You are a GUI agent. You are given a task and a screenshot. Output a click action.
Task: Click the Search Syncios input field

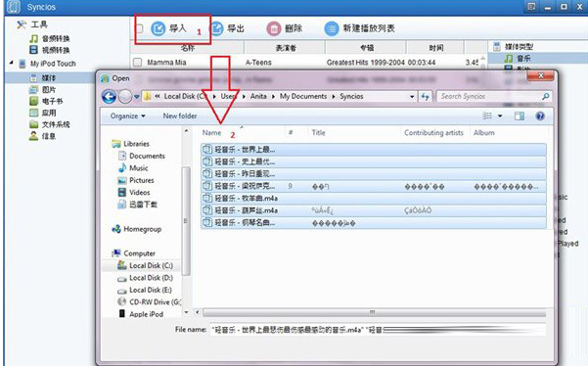pyautogui.click(x=489, y=97)
